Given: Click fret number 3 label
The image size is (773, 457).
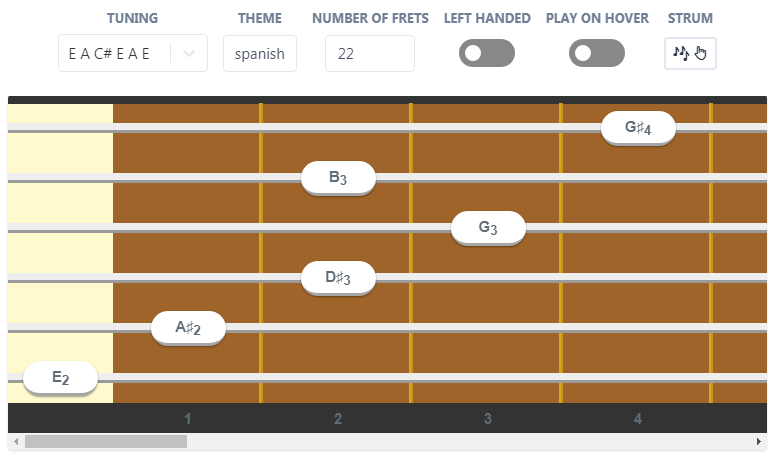Looking at the screenshot, I should point(488,418).
